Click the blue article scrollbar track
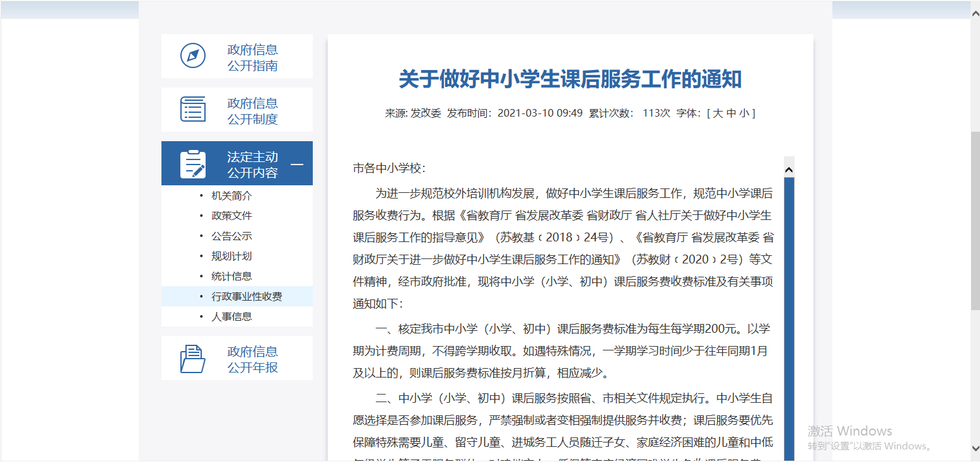The width and height of the screenshot is (980, 462). [x=788, y=315]
